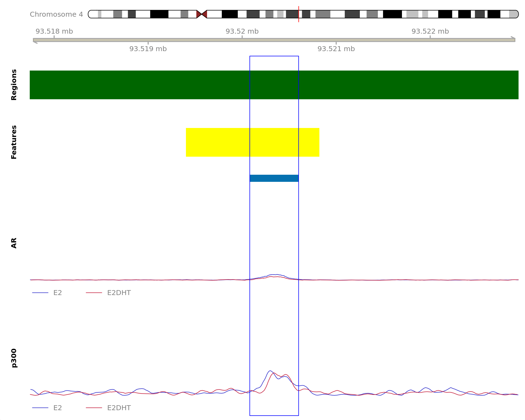Click the Chromosome 4 label

pos(56,14)
